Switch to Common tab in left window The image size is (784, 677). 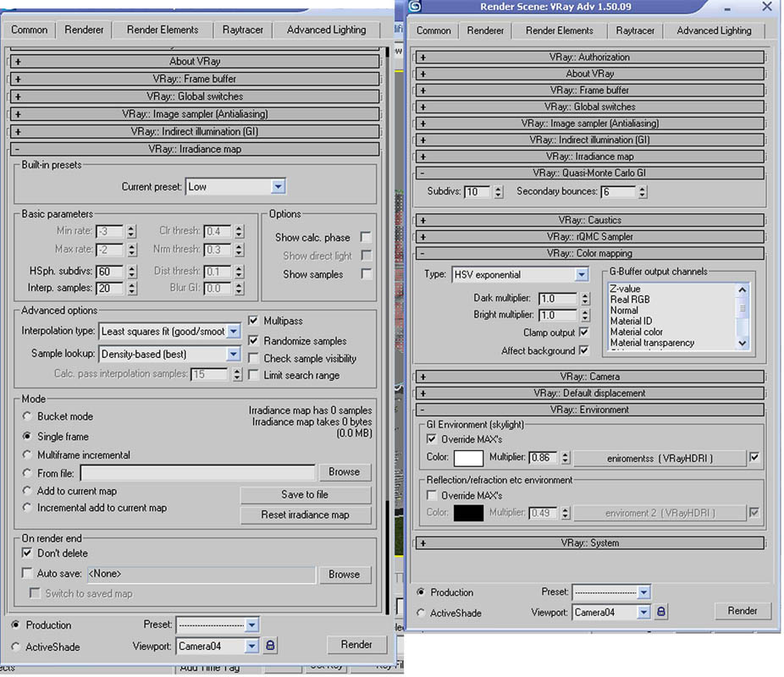29,30
